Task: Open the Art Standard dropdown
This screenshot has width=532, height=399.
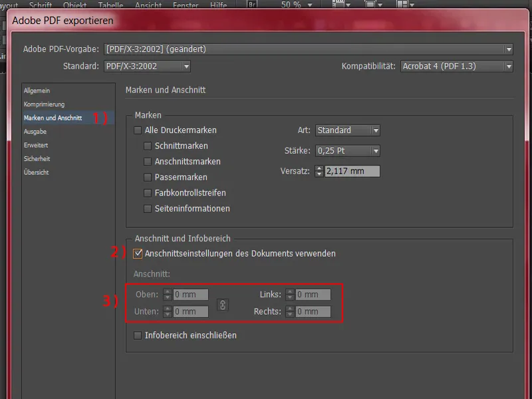Action: (347, 130)
